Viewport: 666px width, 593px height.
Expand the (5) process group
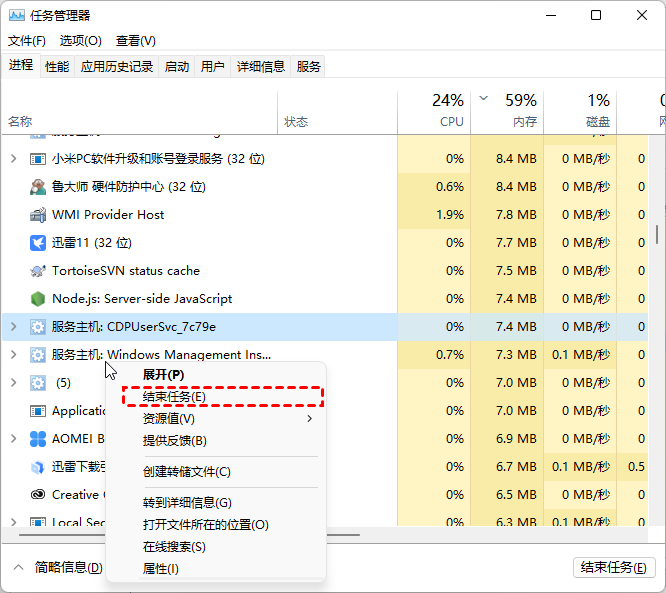[14, 383]
